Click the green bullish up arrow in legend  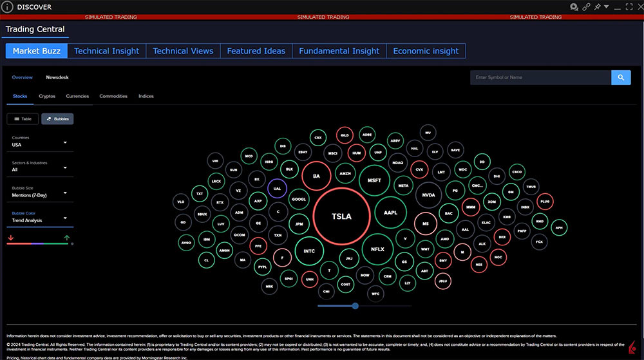[66, 238]
